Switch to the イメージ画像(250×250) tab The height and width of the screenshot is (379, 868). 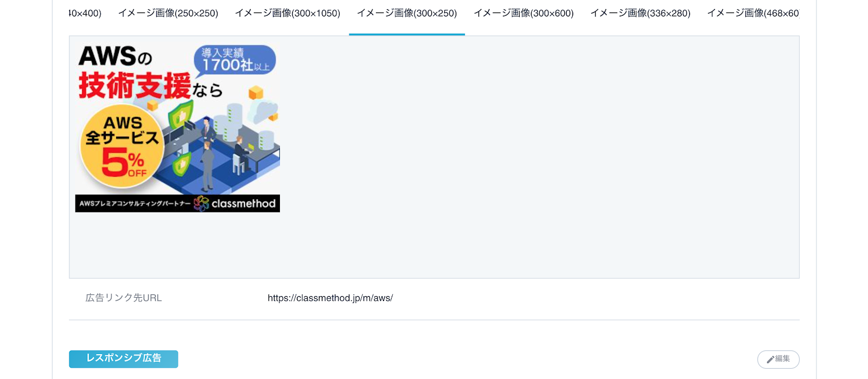tap(168, 13)
